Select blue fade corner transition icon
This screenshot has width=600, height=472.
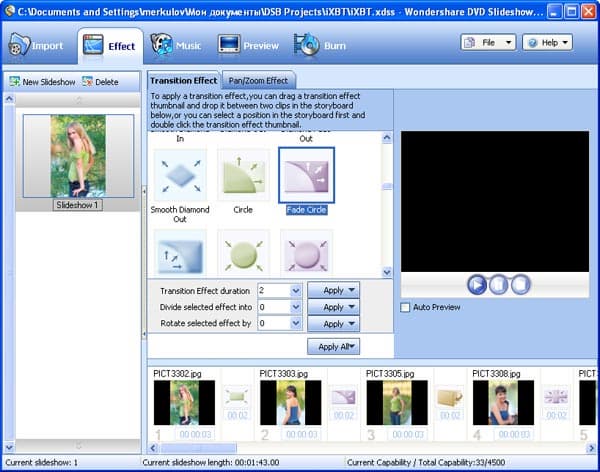coord(180,253)
